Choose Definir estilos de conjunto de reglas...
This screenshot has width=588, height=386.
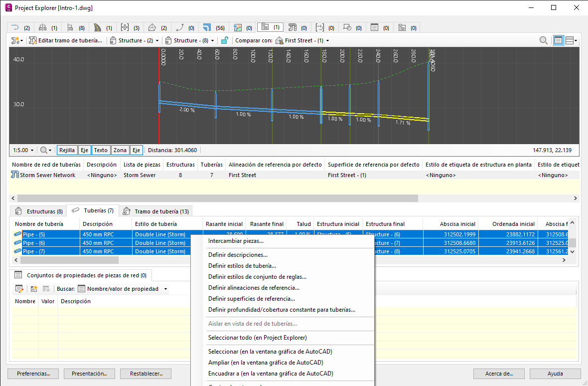(257, 277)
